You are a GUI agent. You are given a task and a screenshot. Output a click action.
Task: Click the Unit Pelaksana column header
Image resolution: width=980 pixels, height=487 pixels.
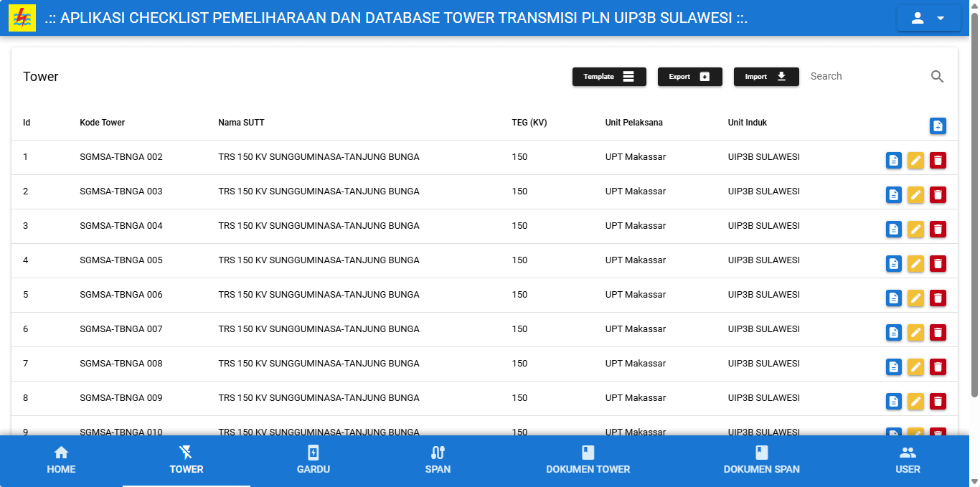point(634,123)
